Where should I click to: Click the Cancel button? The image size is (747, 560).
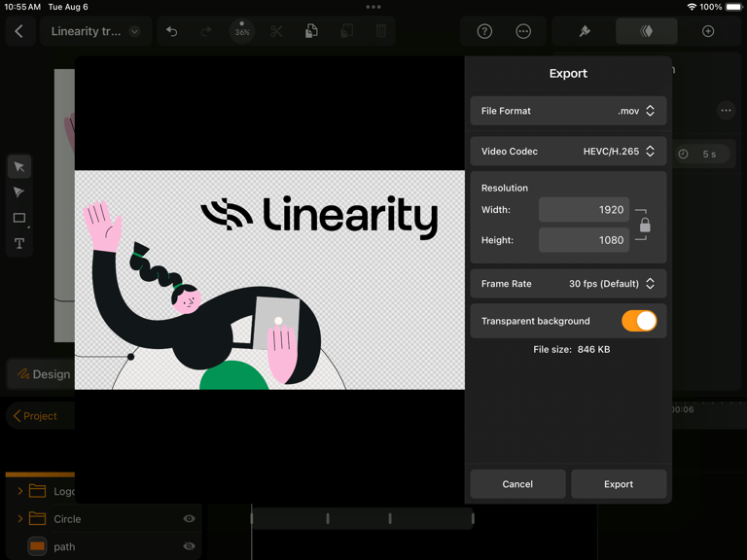pyautogui.click(x=517, y=484)
